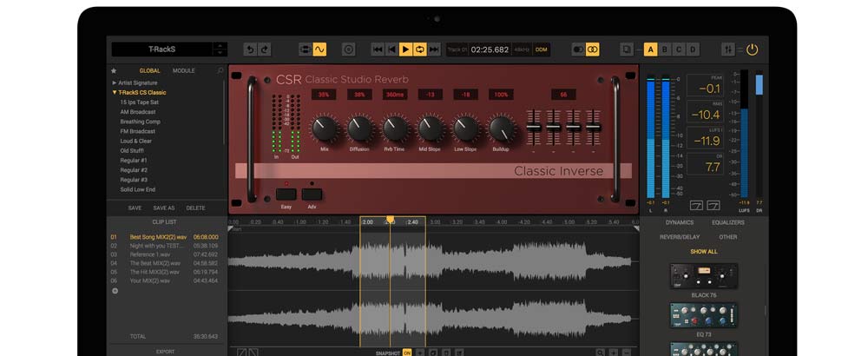Open the T-RackS preset name dropdown
Viewport: 868px width, 356px height.
(162, 49)
